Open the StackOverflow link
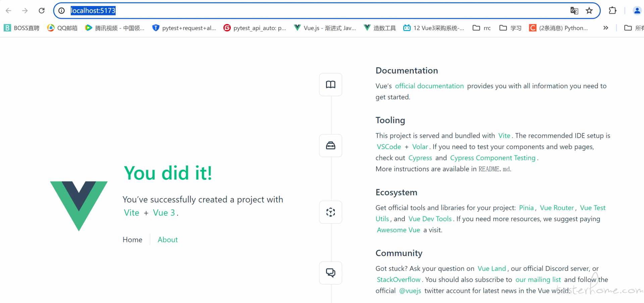 (398, 280)
